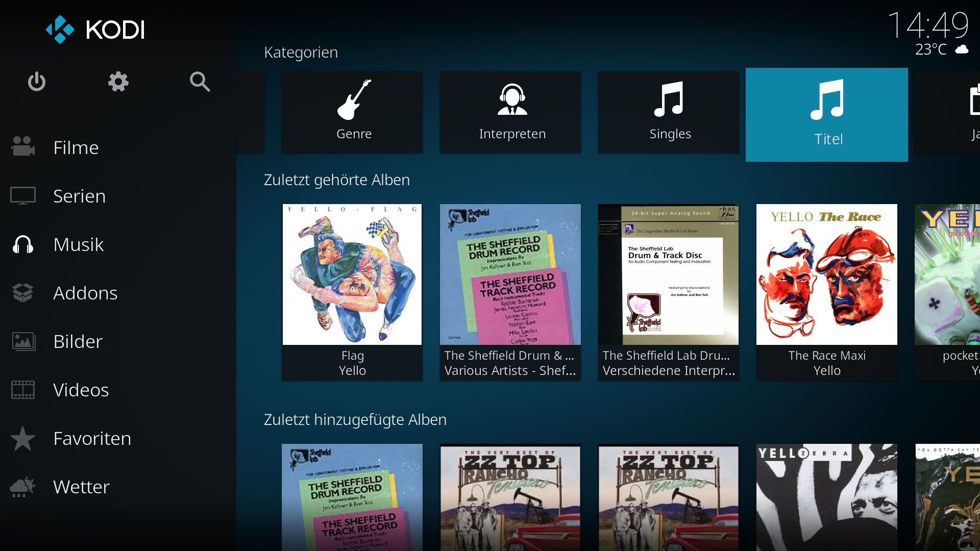Open Bilder section label
The height and width of the screenshot is (551, 980).
78,341
